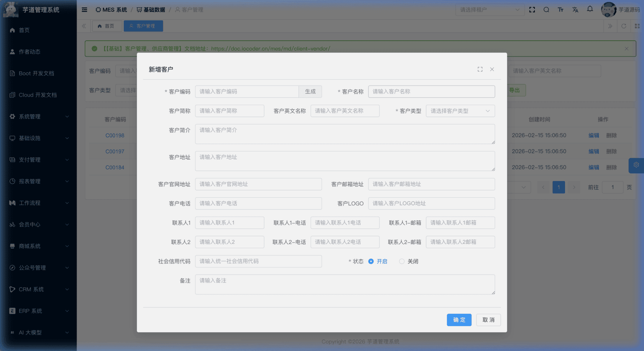
Task: Open the search magnifier icon in the top bar
Action: click(546, 10)
